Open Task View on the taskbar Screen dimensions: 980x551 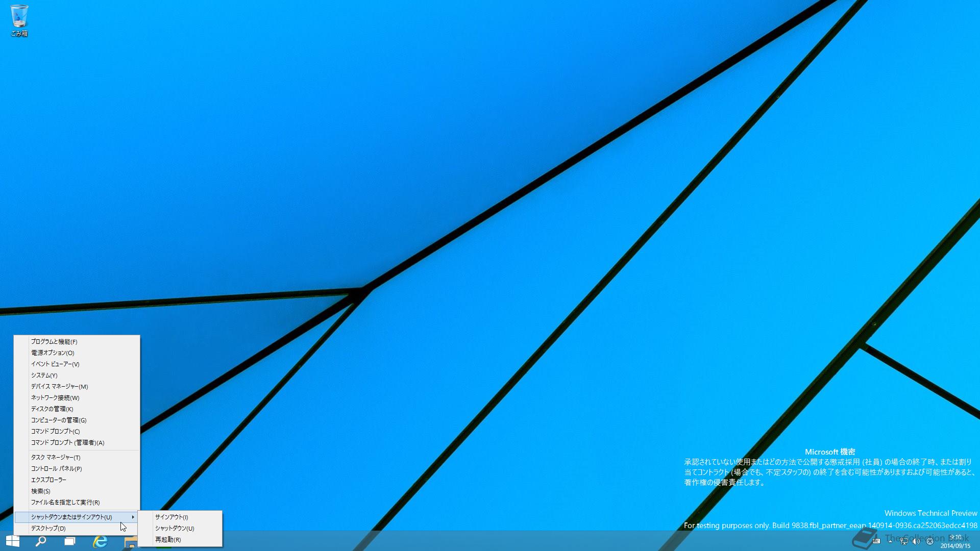(x=70, y=541)
